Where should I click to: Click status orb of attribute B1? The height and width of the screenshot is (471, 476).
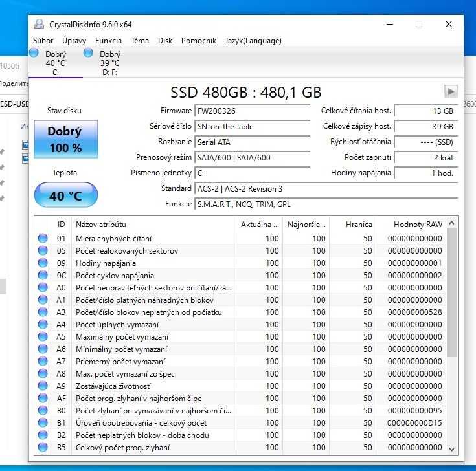[43, 422]
